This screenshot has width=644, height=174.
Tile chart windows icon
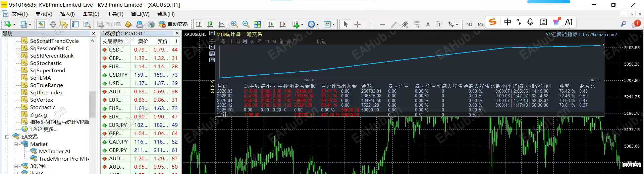tap(257, 24)
